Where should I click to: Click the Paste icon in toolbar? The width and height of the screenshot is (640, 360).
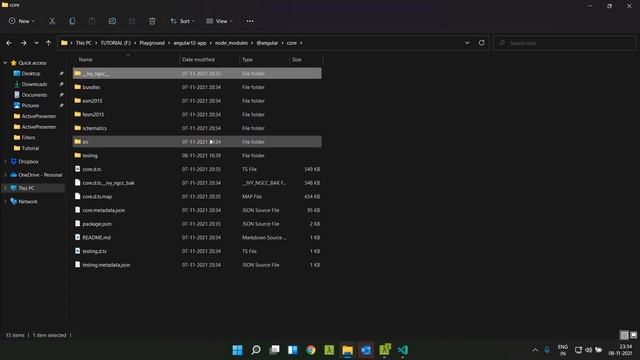(92, 21)
